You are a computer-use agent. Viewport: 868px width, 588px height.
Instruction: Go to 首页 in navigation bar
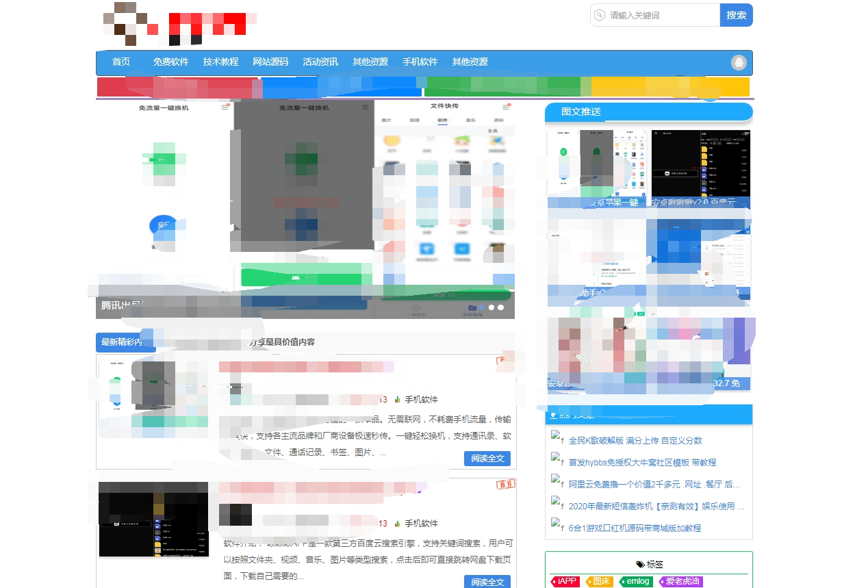[121, 62]
